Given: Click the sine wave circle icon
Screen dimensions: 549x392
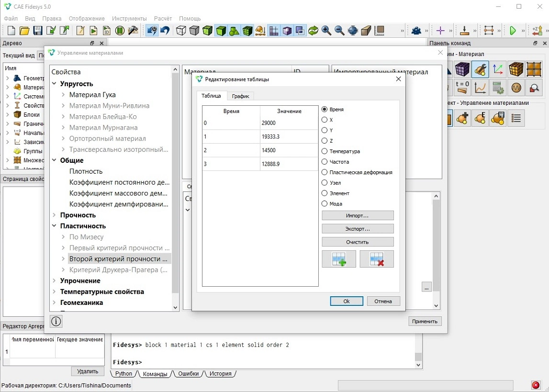Looking at the screenshot, I should coord(516,88).
